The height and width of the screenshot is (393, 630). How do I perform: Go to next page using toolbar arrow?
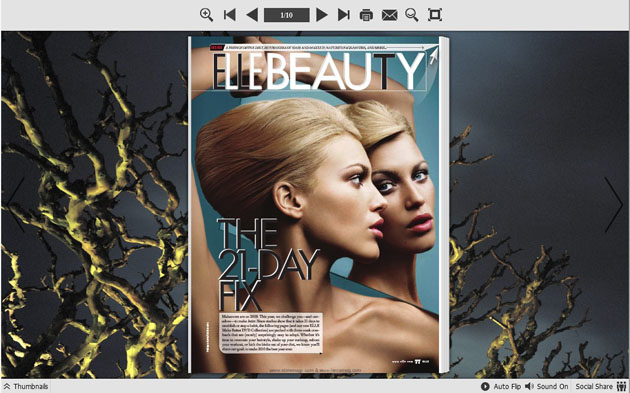click(321, 15)
